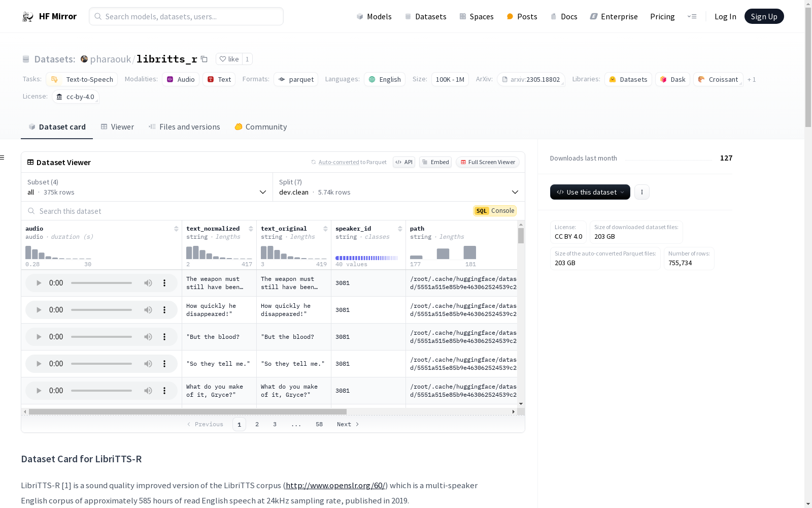The height and width of the screenshot is (508, 812).
Task: Open audio options in "What do you make" row
Action: point(164,391)
